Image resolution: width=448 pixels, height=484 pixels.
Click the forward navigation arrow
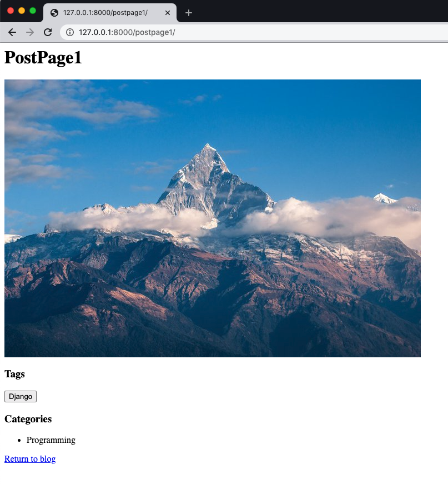pyautogui.click(x=30, y=32)
